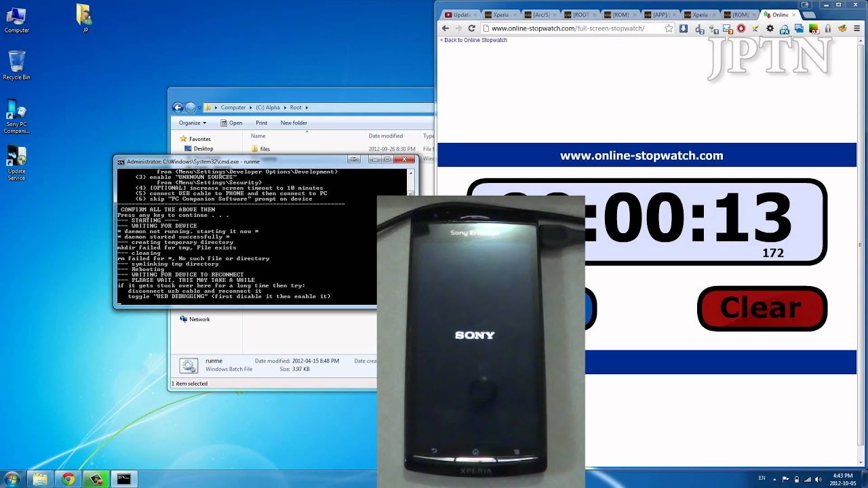Open the JP folder on desktop
The image size is (868, 488).
85,19
